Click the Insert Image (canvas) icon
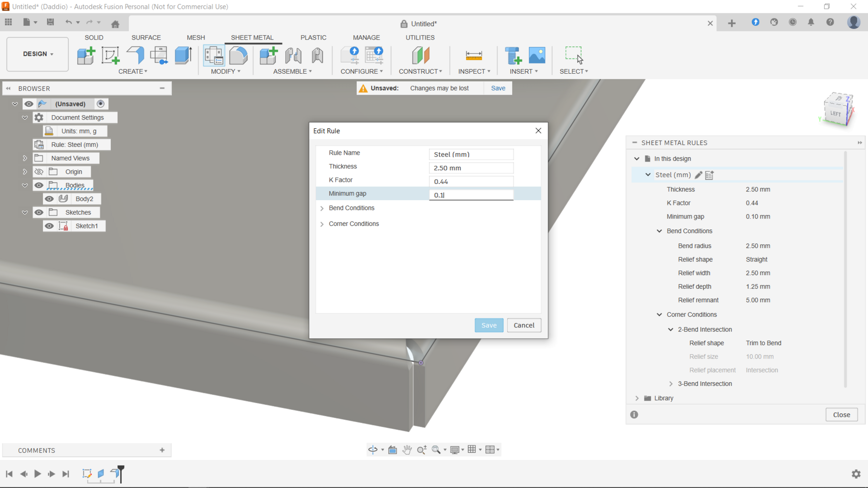 [x=537, y=55]
